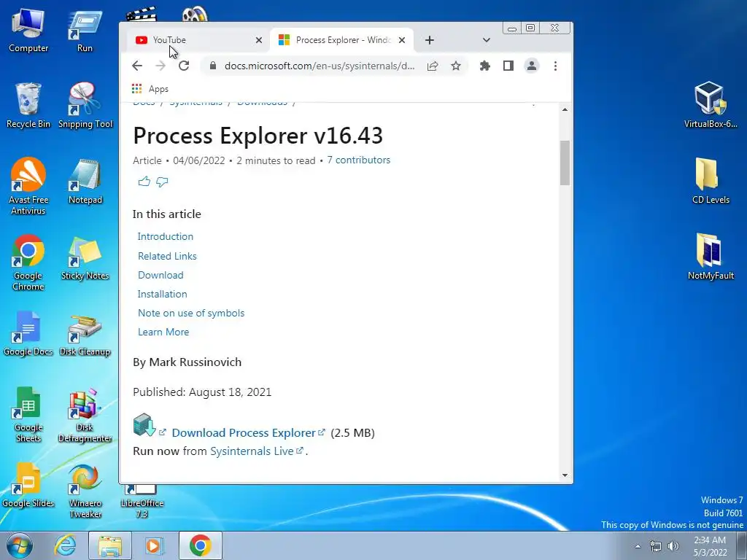Open the Notepad desktop shortcut
Image resolution: width=747 pixels, height=560 pixels.
[85, 182]
